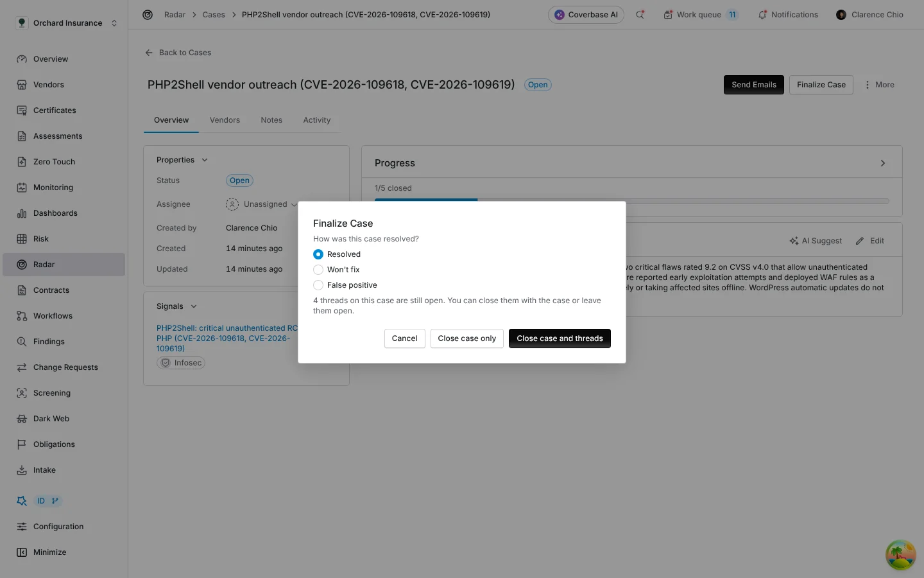The image size is (924, 578).
Task: Open the Workflows sidebar icon
Action: click(22, 316)
